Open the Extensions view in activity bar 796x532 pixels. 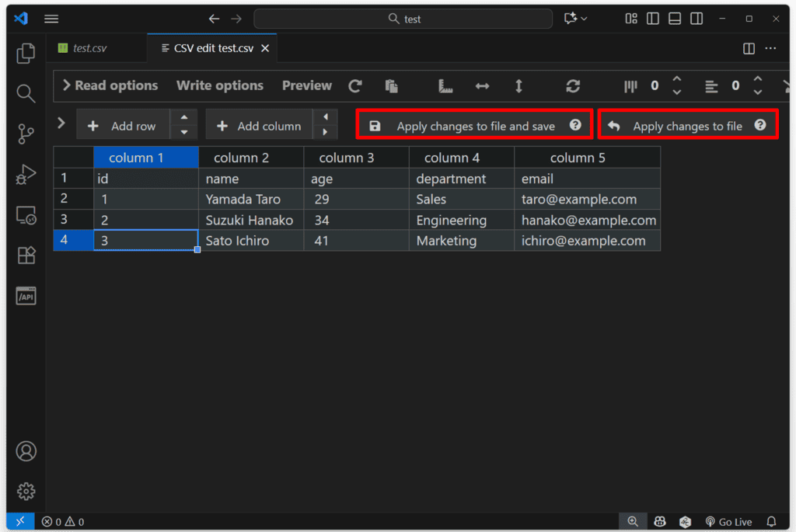26,255
